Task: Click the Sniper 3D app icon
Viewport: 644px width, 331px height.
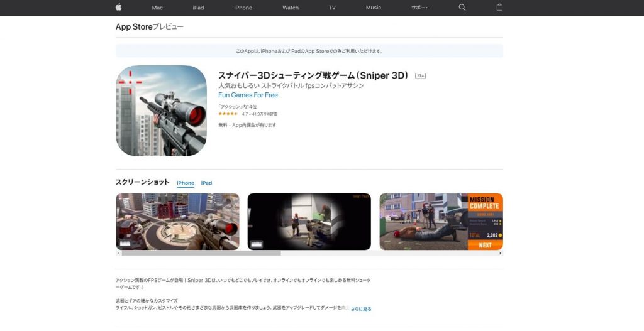Action: (x=161, y=111)
